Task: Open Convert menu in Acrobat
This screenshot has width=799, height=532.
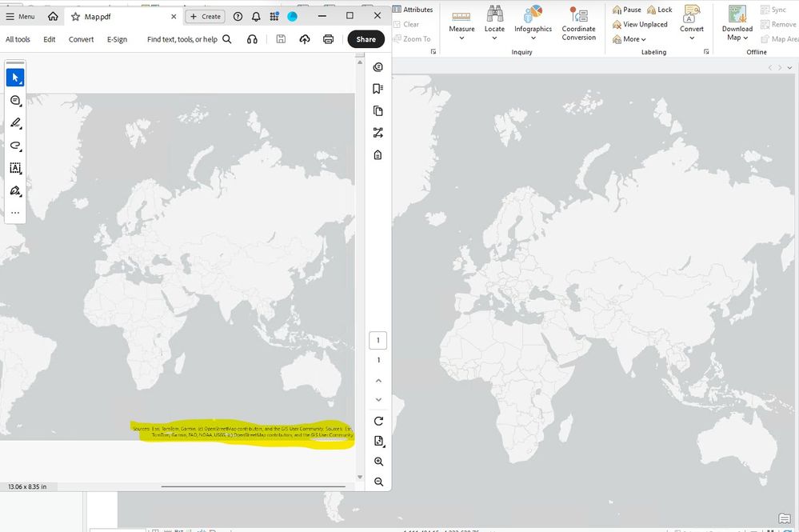Action: (x=81, y=39)
